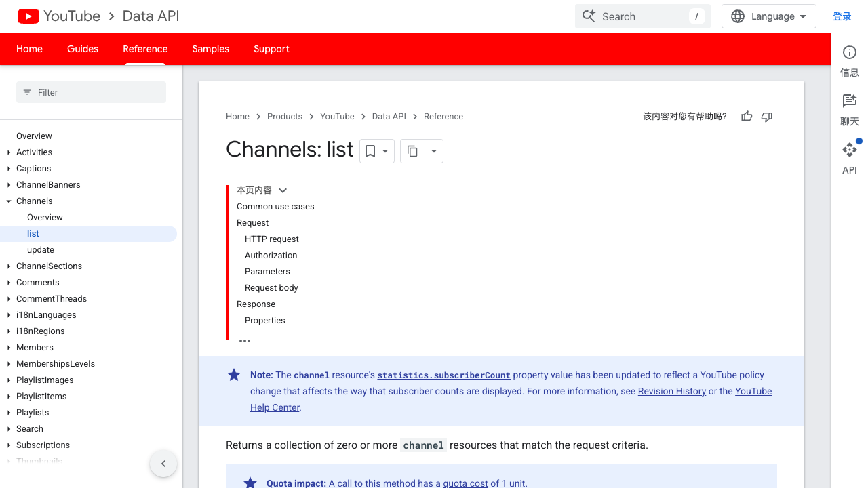Collapse the sidebar with chevron button
This screenshot has width=868, height=488.
(163, 464)
